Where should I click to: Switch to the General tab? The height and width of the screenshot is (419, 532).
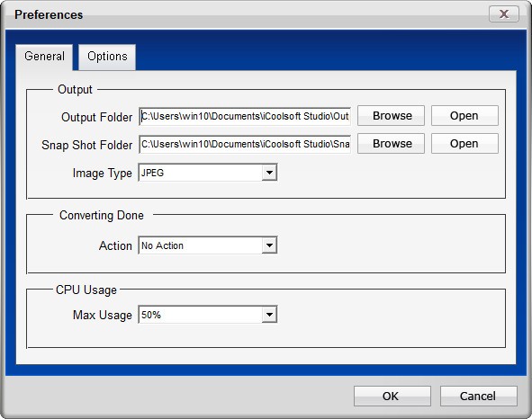click(x=44, y=57)
